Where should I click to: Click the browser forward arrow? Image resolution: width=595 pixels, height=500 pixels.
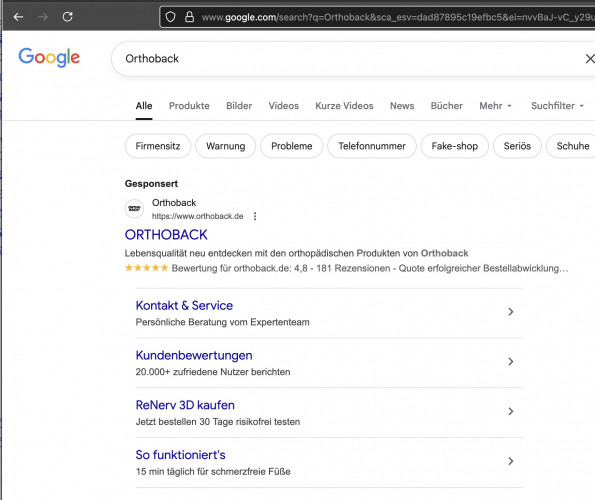pos(43,17)
